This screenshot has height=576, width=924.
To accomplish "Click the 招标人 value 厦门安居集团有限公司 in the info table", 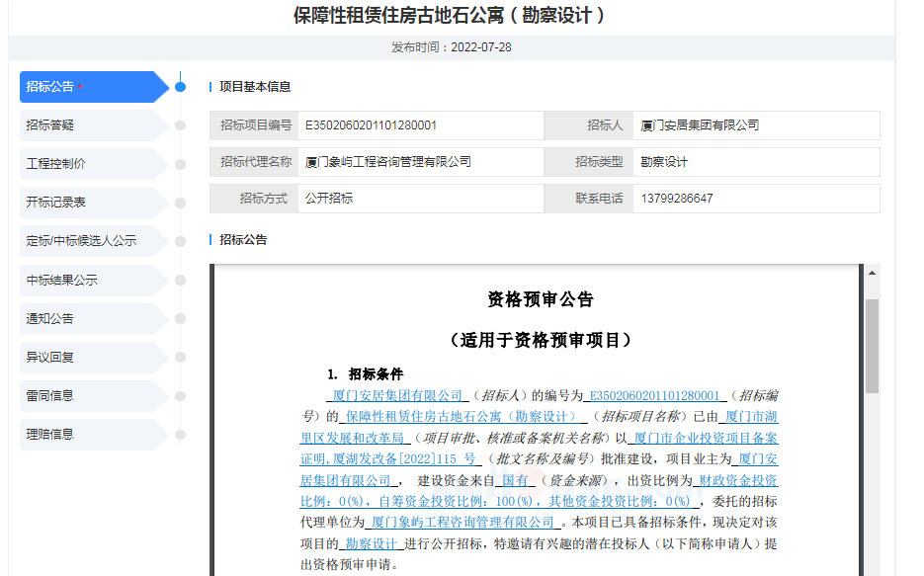I will point(700,125).
